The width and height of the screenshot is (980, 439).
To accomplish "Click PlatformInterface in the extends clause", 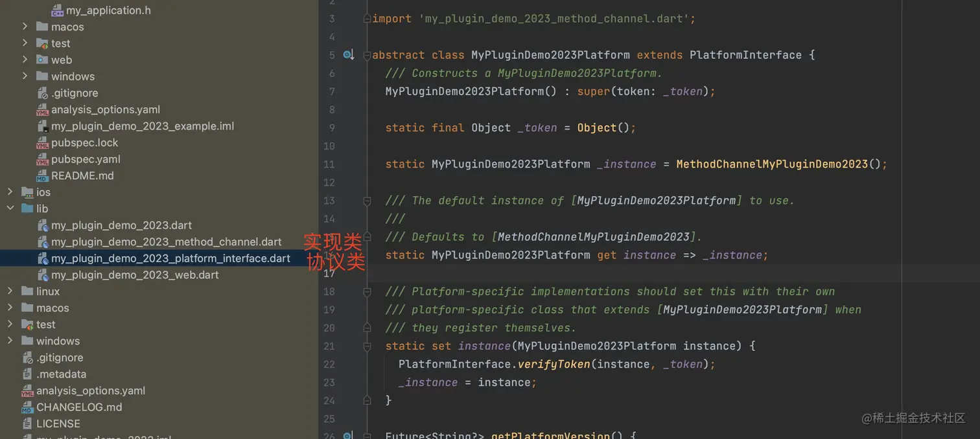I will [x=745, y=55].
